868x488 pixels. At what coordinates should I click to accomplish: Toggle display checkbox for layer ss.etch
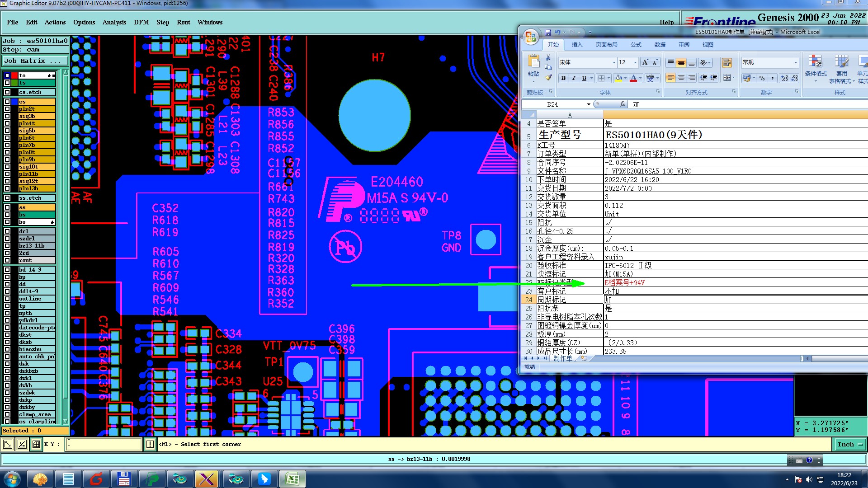[7, 198]
